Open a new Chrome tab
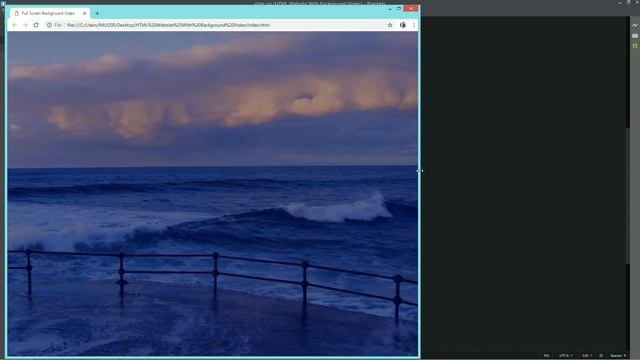The image size is (640, 360). point(97,13)
